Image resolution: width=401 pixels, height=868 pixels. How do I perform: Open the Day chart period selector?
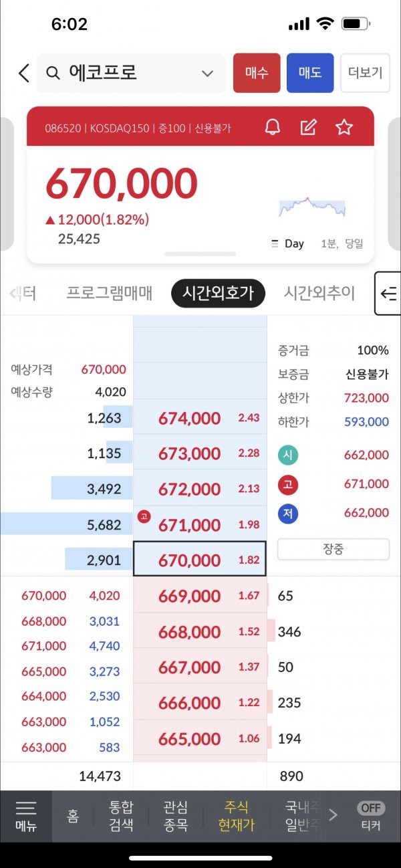(x=288, y=243)
